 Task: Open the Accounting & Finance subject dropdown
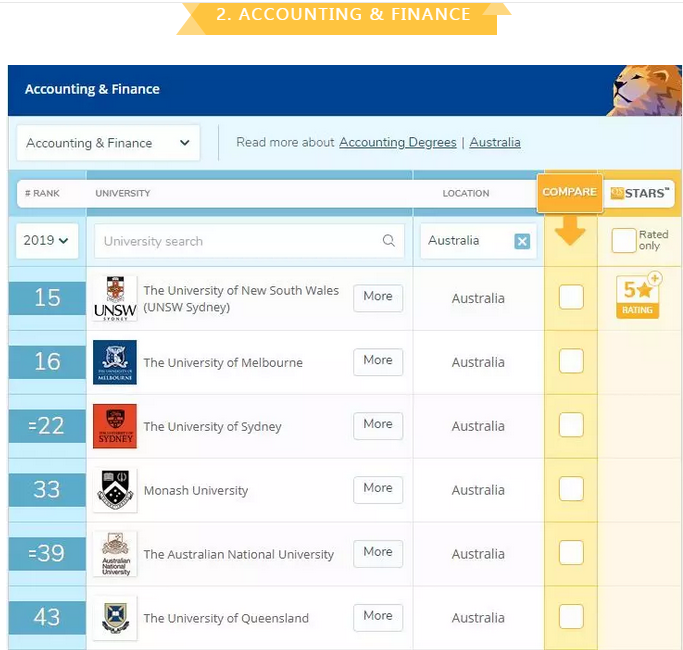(108, 143)
